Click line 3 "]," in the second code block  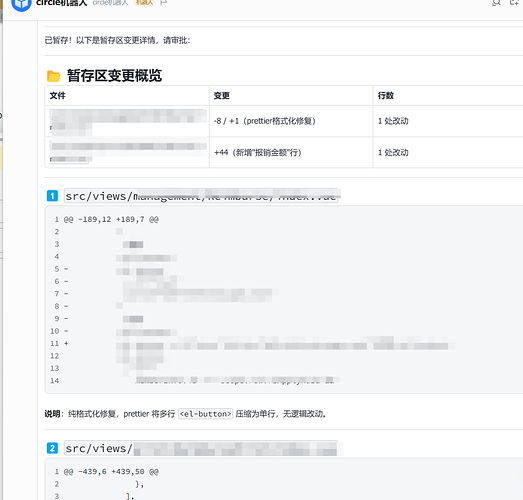click(130, 496)
